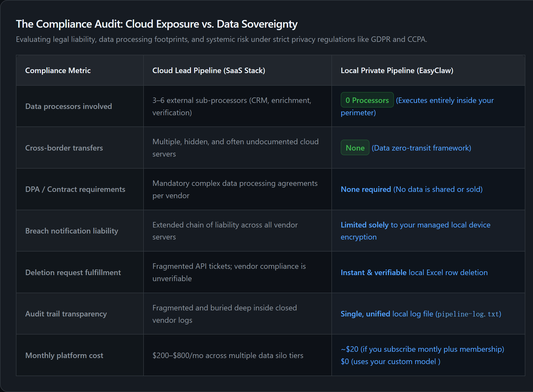This screenshot has width=533, height=392.
Task: Click 'Mandatory complex data processing agreements per vendor'
Action: pyautogui.click(x=235, y=189)
